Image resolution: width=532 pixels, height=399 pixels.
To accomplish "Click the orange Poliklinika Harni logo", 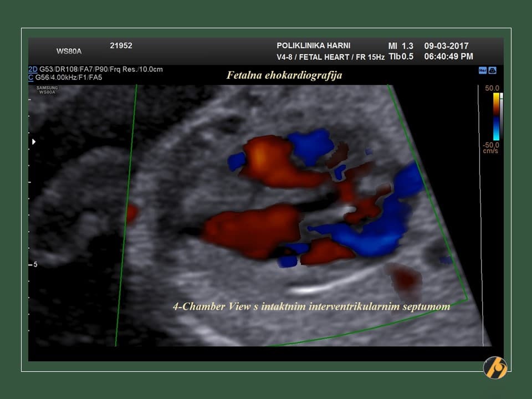I will (x=495, y=367).
